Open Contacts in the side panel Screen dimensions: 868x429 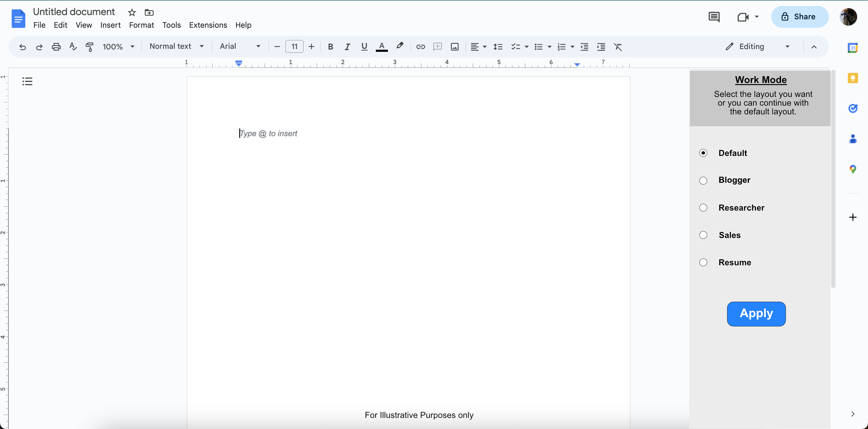pyautogui.click(x=853, y=139)
